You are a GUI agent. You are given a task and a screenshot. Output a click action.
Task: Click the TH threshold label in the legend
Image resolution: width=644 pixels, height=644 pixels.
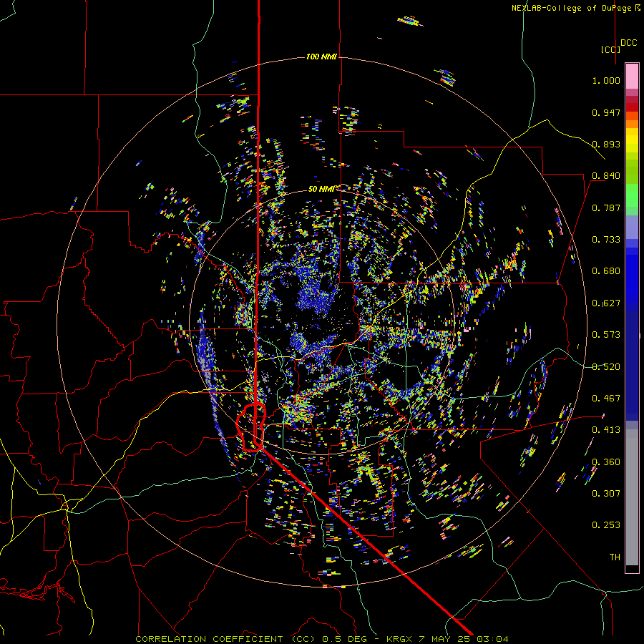point(615,557)
